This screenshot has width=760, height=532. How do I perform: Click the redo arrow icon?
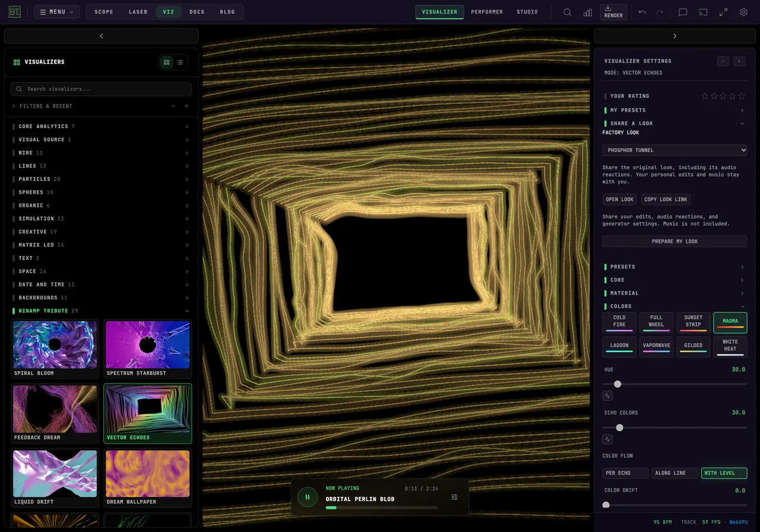click(x=660, y=12)
